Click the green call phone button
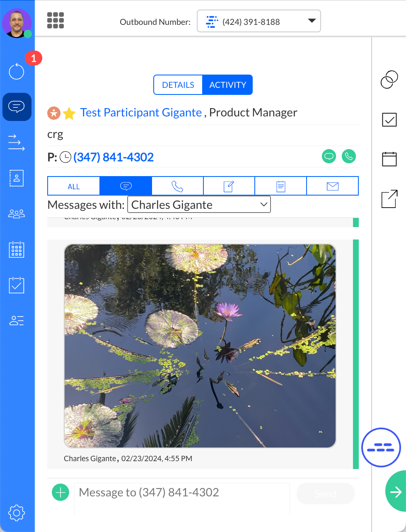This screenshot has height=532, width=406. pyautogui.click(x=348, y=157)
